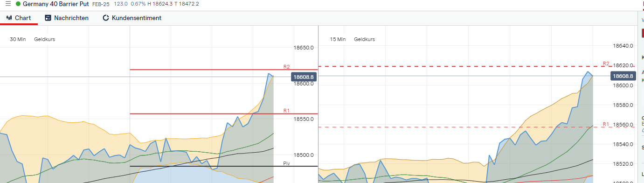Click the newspaper icon next to Nachrichten
Image resolution: width=644 pixels, height=183 pixels.
[x=48, y=18]
